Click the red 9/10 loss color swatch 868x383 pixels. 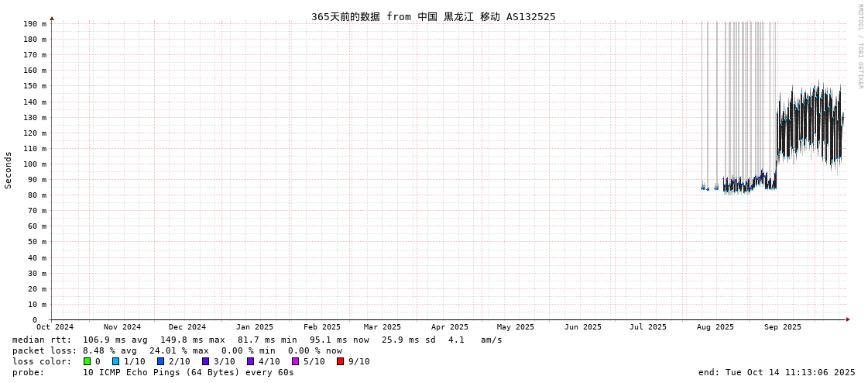340,361
